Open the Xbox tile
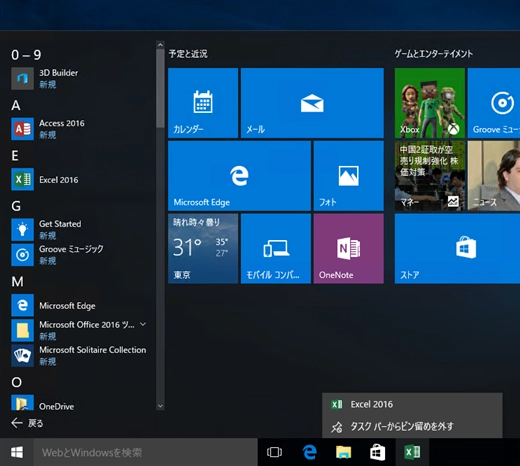The image size is (520, 466). coord(430,103)
